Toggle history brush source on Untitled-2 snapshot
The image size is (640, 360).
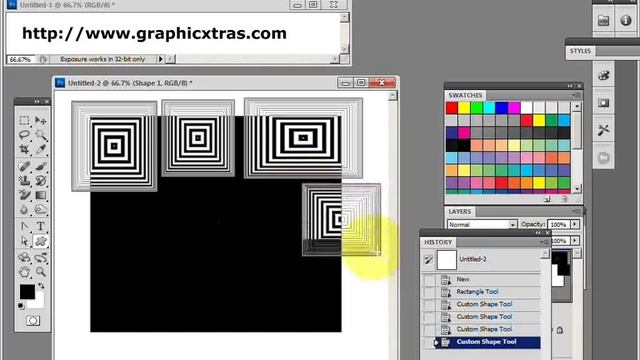tap(429, 260)
